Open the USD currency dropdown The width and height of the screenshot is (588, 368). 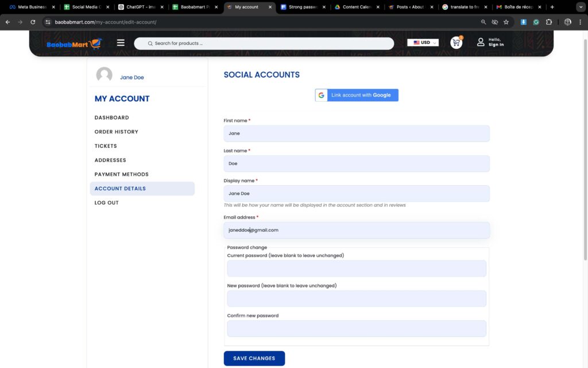(423, 42)
